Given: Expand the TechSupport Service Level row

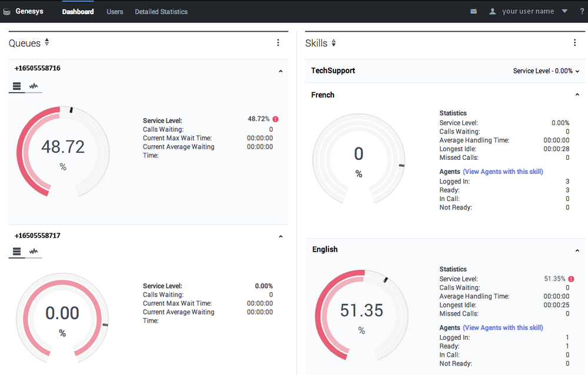Looking at the screenshot, I should click(577, 71).
